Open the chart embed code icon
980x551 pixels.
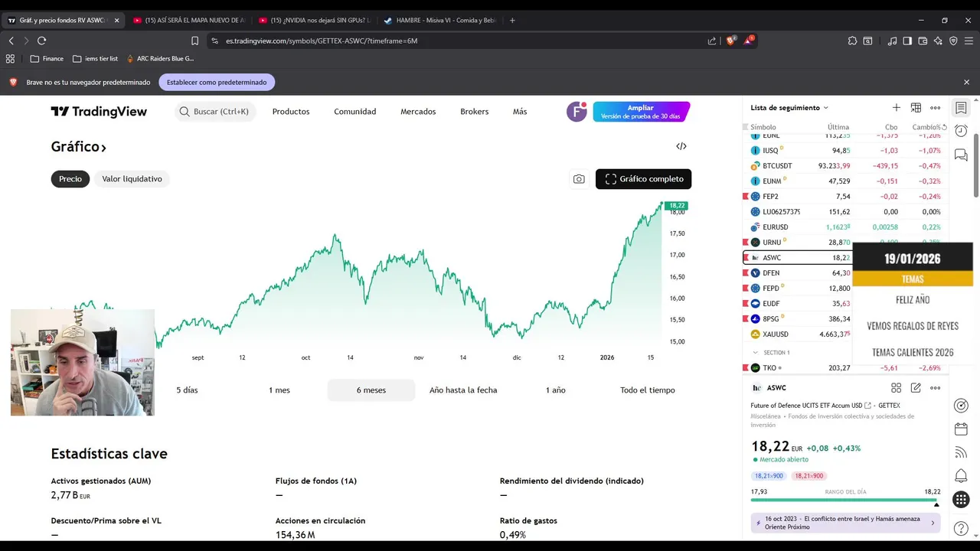coord(681,146)
